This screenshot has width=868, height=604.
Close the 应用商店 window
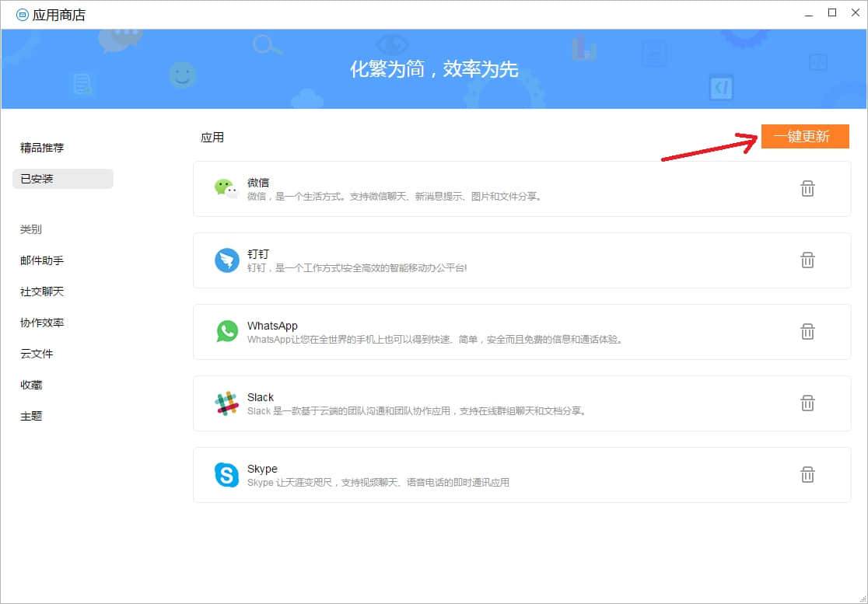pos(856,12)
